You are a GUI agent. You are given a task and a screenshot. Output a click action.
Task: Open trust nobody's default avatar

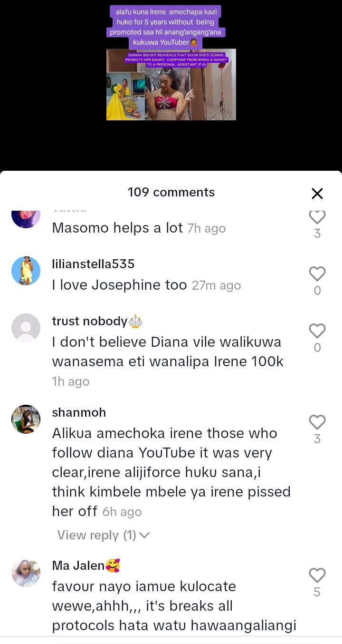(x=26, y=328)
